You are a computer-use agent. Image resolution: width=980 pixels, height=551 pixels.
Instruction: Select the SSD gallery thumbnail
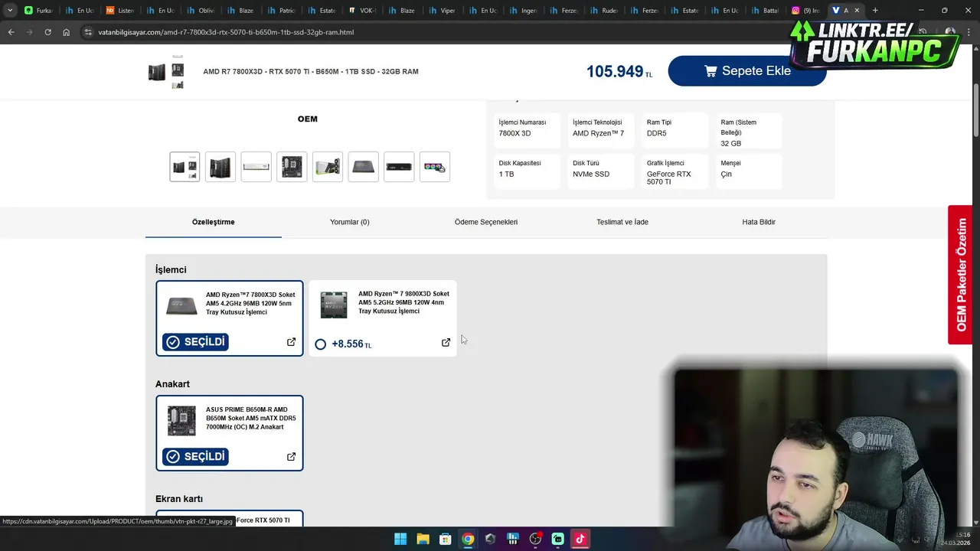(399, 167)
